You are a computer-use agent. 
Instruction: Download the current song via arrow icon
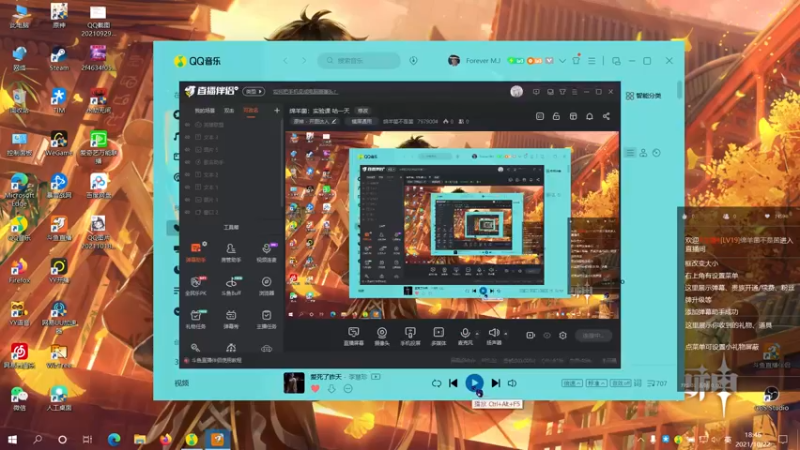tap(332, 389)
